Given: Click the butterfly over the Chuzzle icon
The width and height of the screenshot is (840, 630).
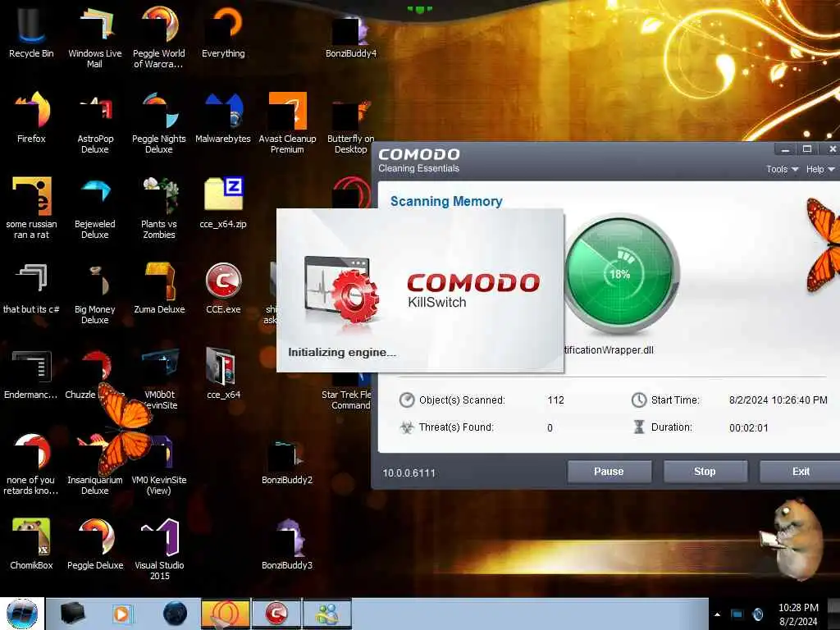Looking at the screenshot, I should click(125, 428).
